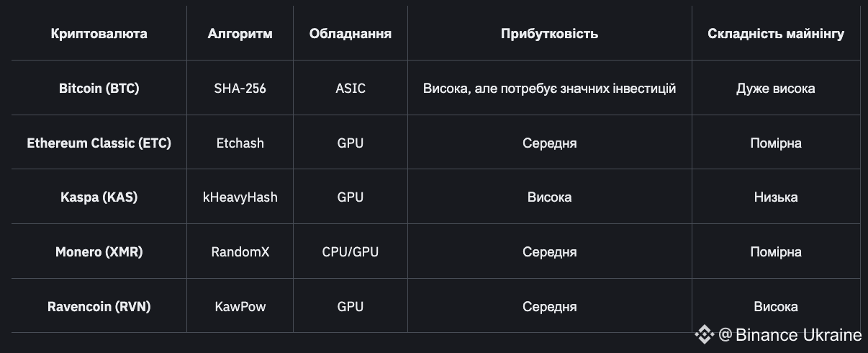This screenshot has height=353, width=868.
Task: Click the KawPow algorithm cell
Action: (x=240, y=307)
